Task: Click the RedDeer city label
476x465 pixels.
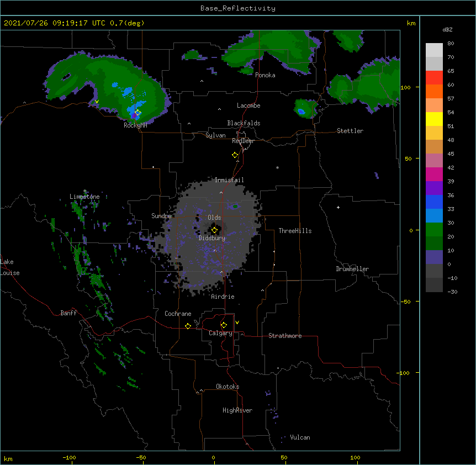Action: pyautogui.click(x=243, y=141)
